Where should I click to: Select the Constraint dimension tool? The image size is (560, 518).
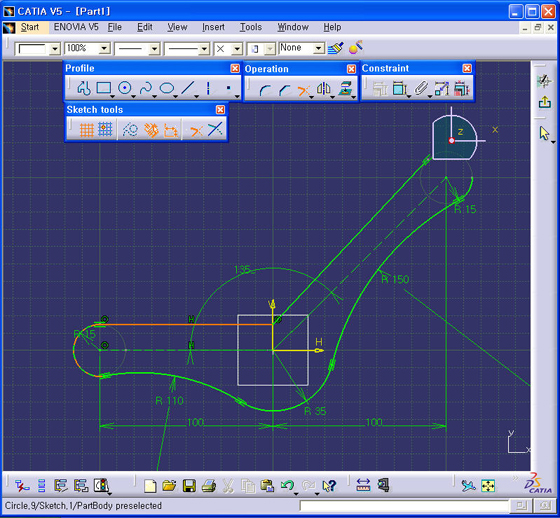point(399,89)
